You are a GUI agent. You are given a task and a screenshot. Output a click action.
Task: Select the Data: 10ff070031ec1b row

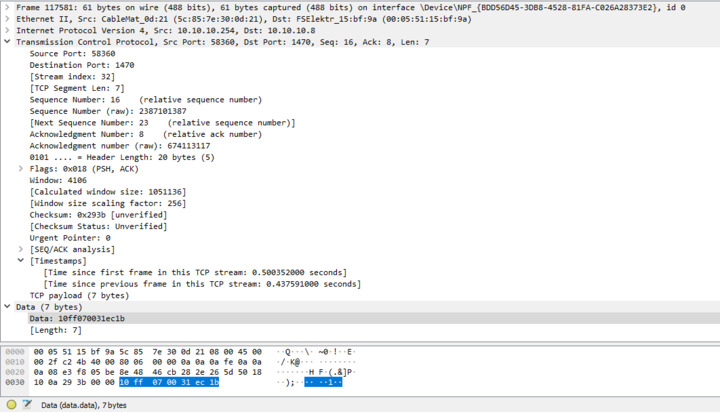tap(77, 318)
